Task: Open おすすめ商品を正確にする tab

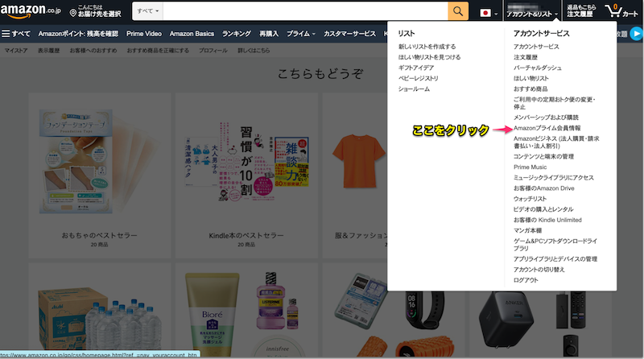Action: [158, 51]
